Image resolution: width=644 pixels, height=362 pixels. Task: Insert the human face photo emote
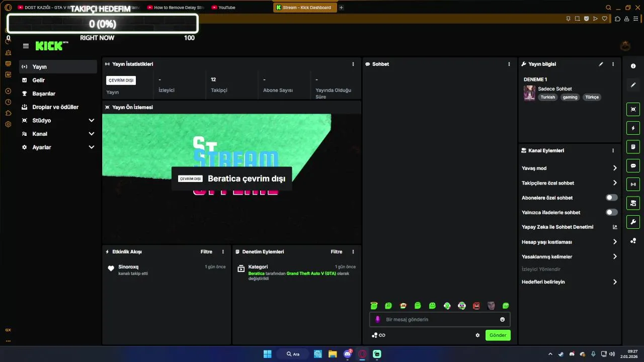(491, 306)
